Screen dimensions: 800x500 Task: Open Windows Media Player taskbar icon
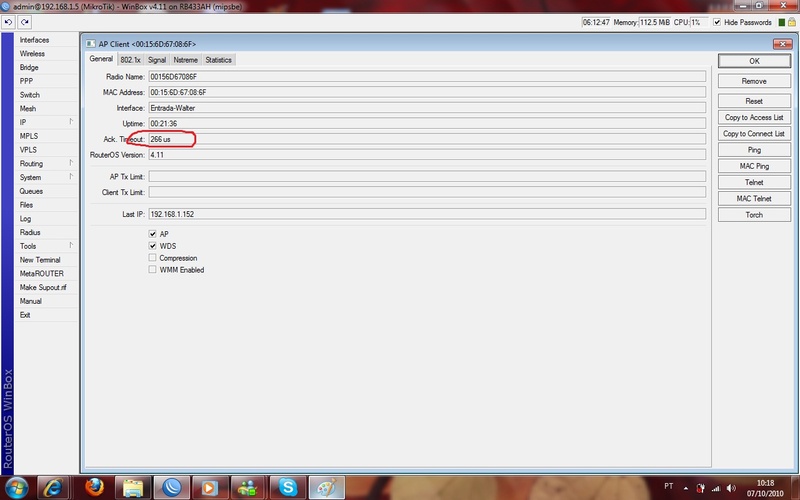pos(209,488)
